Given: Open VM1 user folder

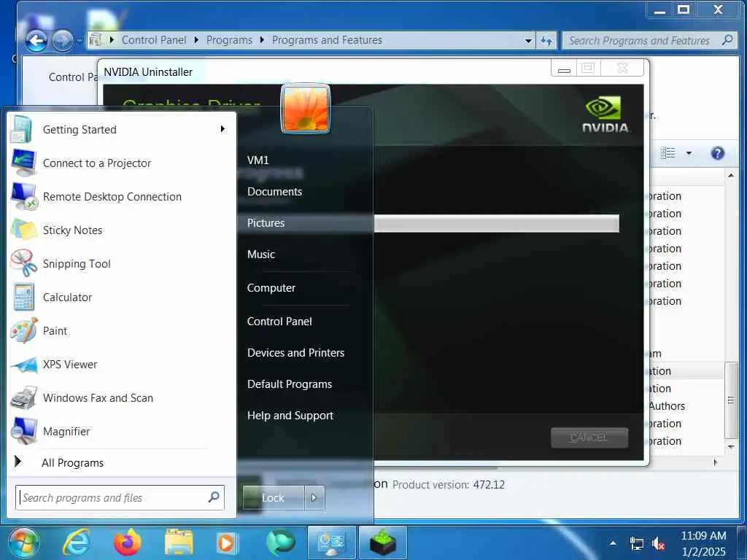Looking at the screenshot, I should (x=258, y=160).
